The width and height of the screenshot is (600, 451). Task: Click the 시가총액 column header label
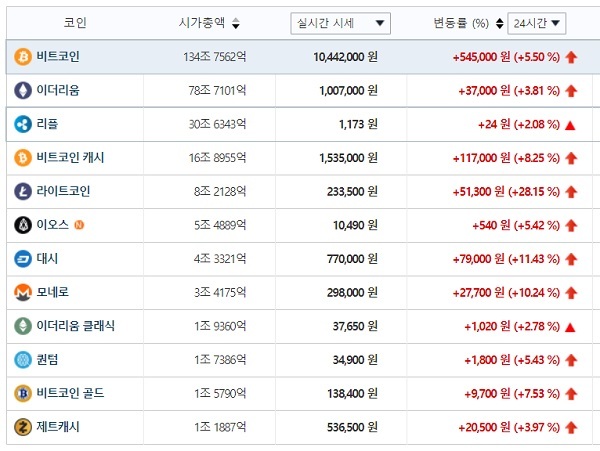pyautogui.click(x=202, y=23)
